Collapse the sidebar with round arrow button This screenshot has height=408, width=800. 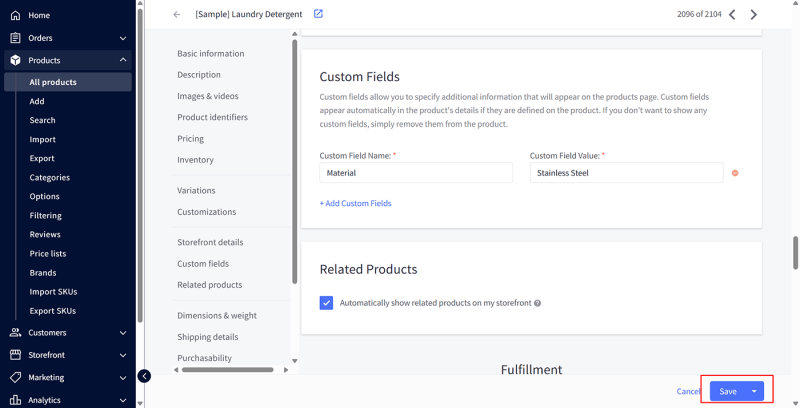tap(144, 376)
